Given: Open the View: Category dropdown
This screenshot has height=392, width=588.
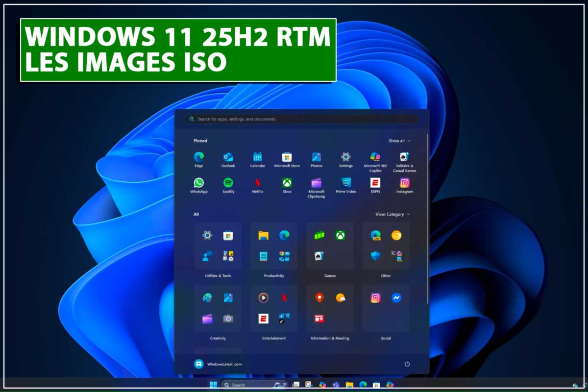Looking at the screenshot, I should click(x=392, y=214).
